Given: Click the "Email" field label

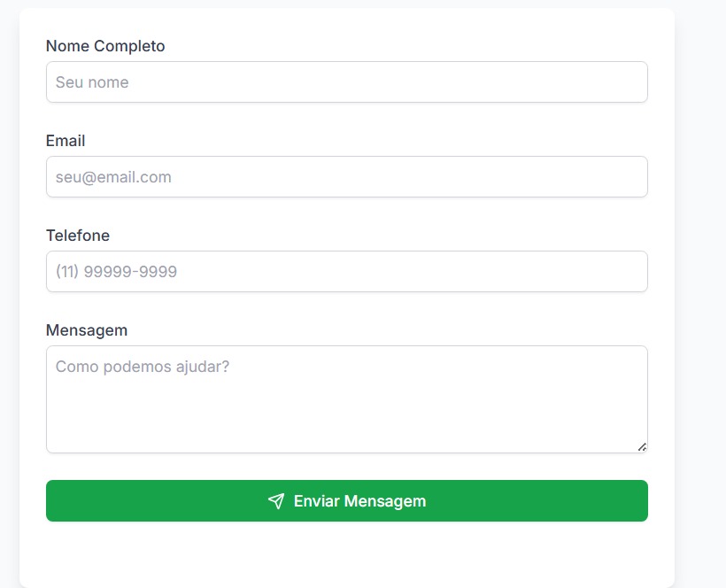Looking at the screenshot, I should [x=66, y=141].
